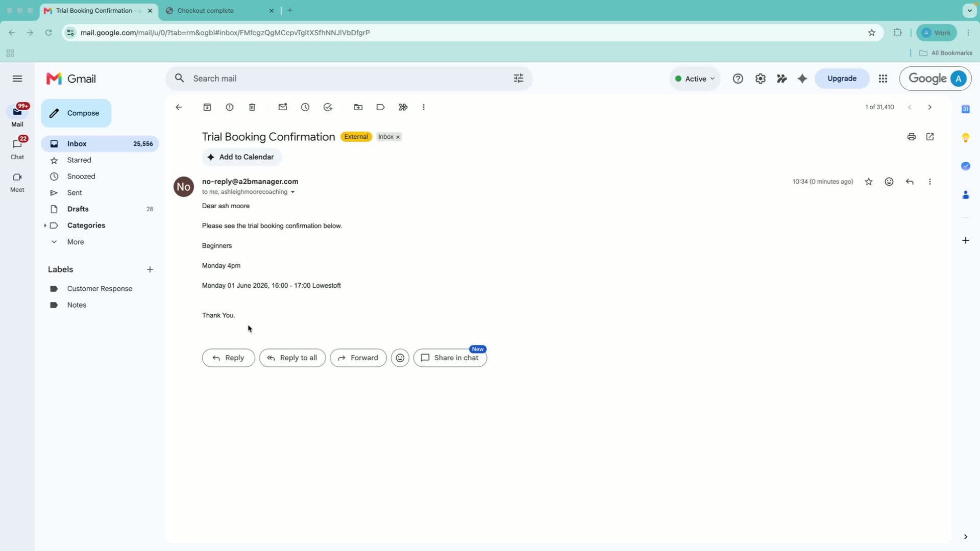
Task: Open the Move to folder icon
Action: (x=358, y=107)
